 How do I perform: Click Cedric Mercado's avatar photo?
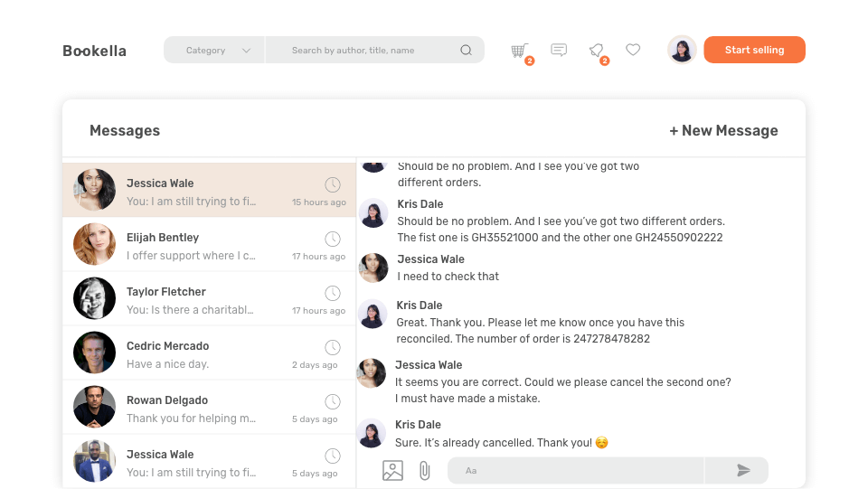coord(94,353)
